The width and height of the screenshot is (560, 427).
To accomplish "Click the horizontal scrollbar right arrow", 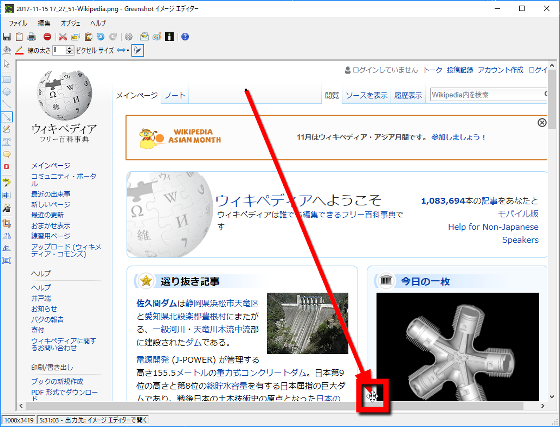I will coord(543,406).
